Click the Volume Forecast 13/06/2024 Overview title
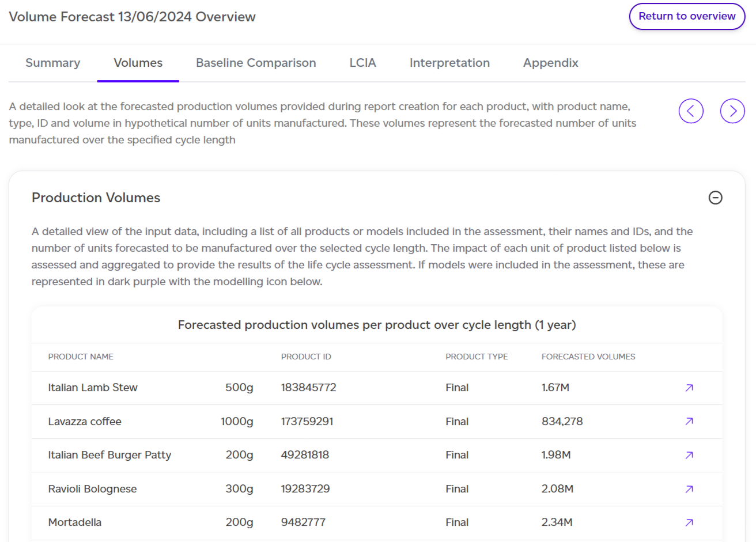The height and width of the screenshot is (542, 756). 133,17
